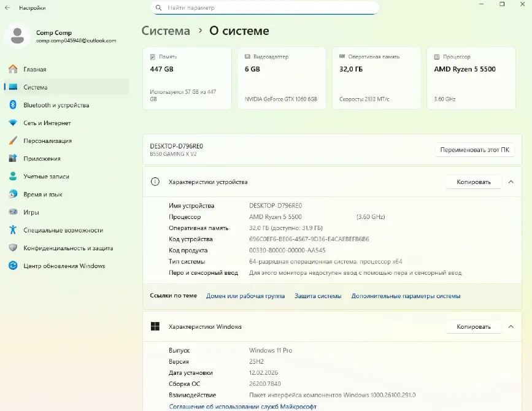This screenshot has height=411, width=532.
Task: Click the user profile avatar
Action: pyautogui.click(x=18, y=36)
